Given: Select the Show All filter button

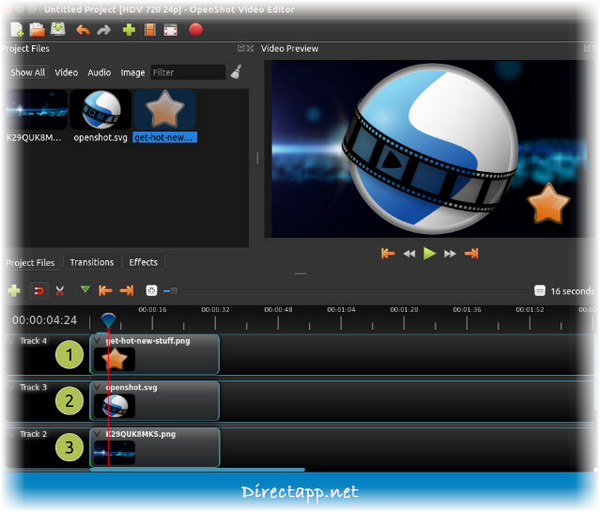Looking at the screenshot, I should click(28, 72).
